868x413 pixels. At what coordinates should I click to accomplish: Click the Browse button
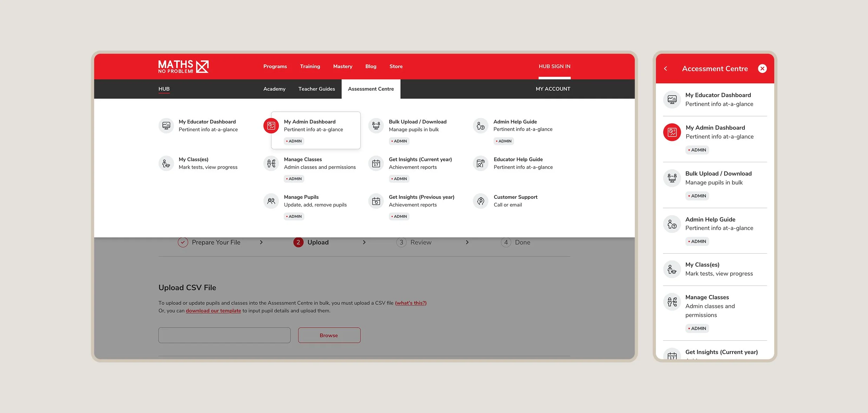tap(329, 335)
